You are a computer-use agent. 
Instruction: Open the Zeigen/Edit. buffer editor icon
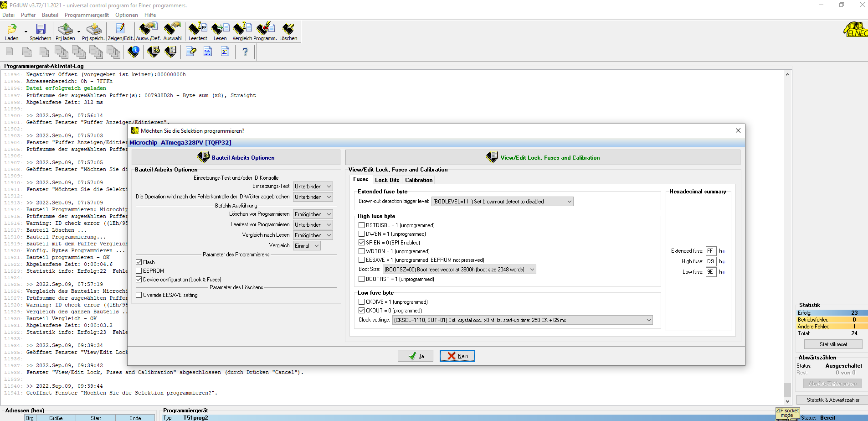coord(120,29)
